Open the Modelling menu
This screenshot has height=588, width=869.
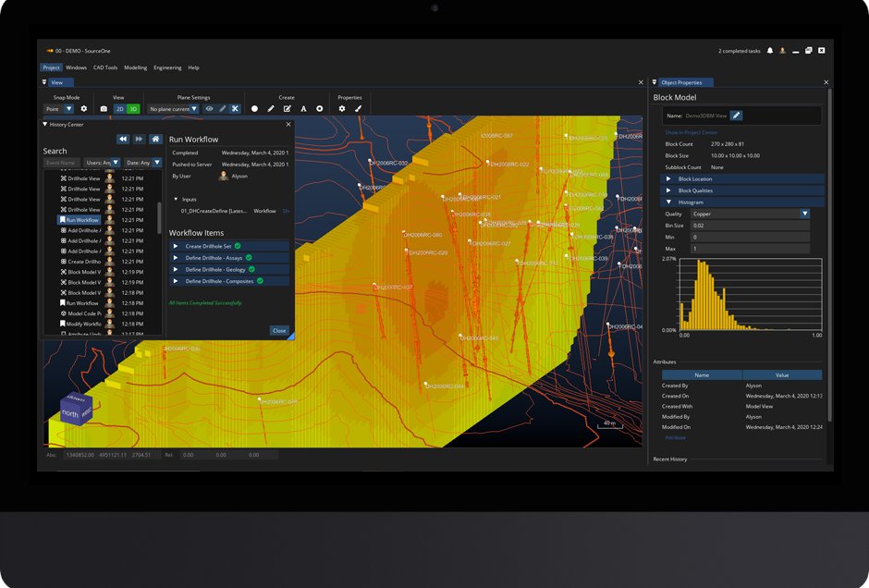135,67
